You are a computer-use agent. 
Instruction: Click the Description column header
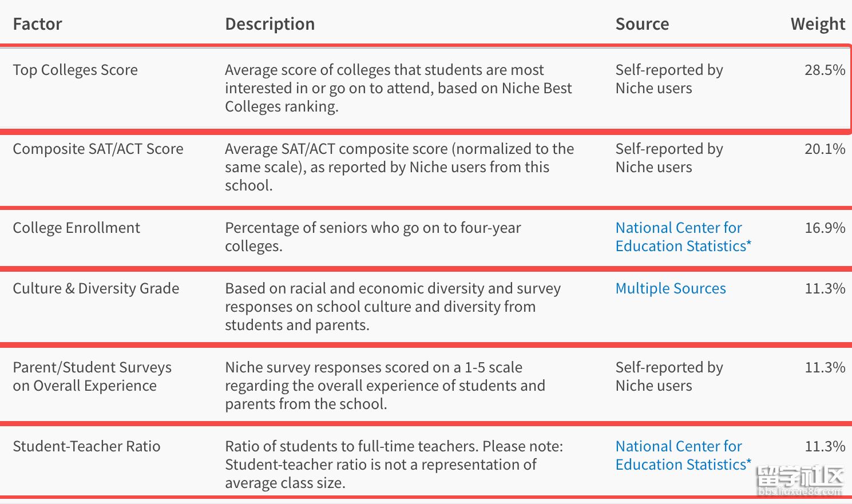click(270, 24)
